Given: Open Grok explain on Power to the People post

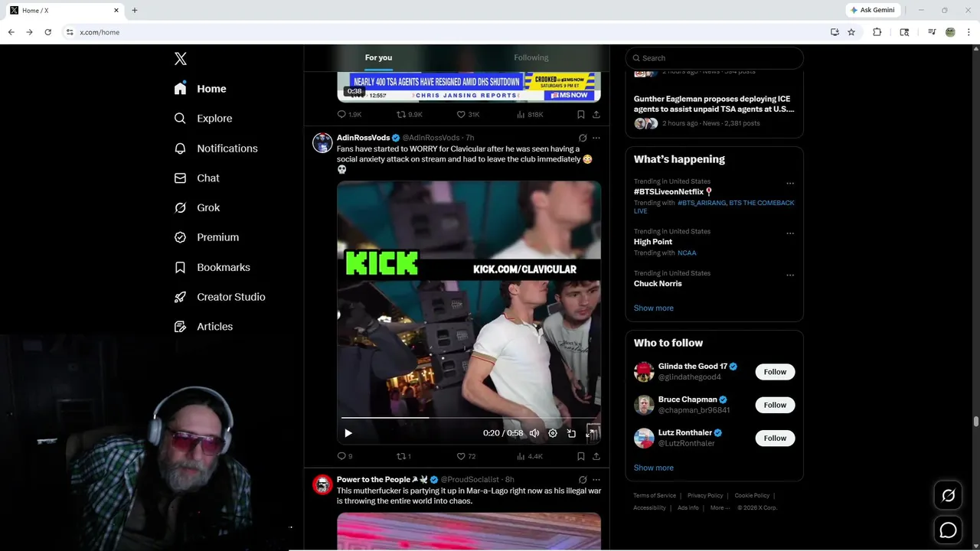Looking at the screenshot, I should (x=583, y=480).
